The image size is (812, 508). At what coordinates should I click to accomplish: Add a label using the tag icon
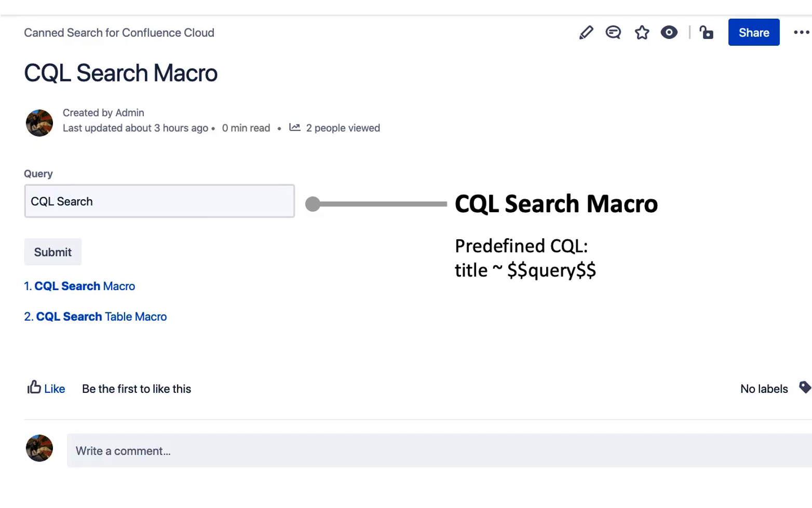805,387
